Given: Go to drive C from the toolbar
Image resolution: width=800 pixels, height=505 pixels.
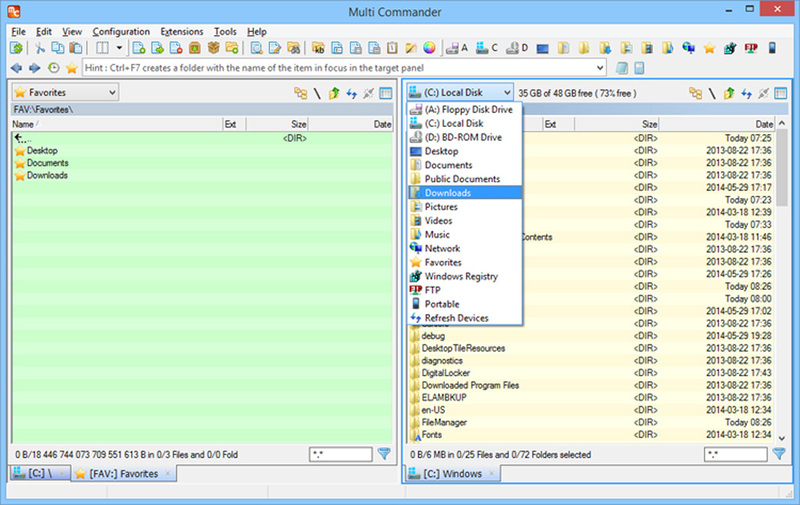Looking at the screenshot, I should point(487,48).
